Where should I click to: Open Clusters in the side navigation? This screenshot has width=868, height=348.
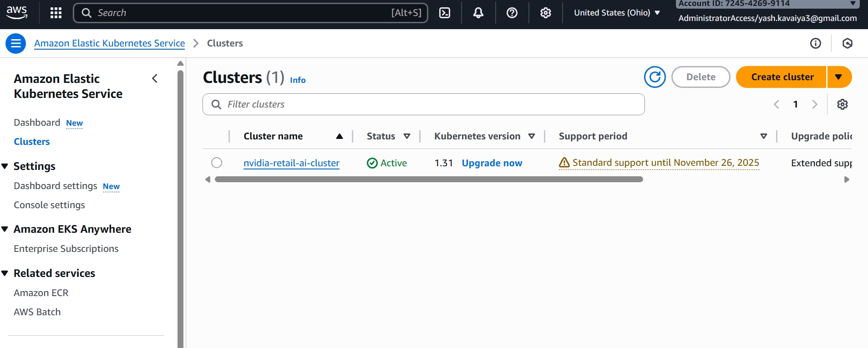pos(32,142)
